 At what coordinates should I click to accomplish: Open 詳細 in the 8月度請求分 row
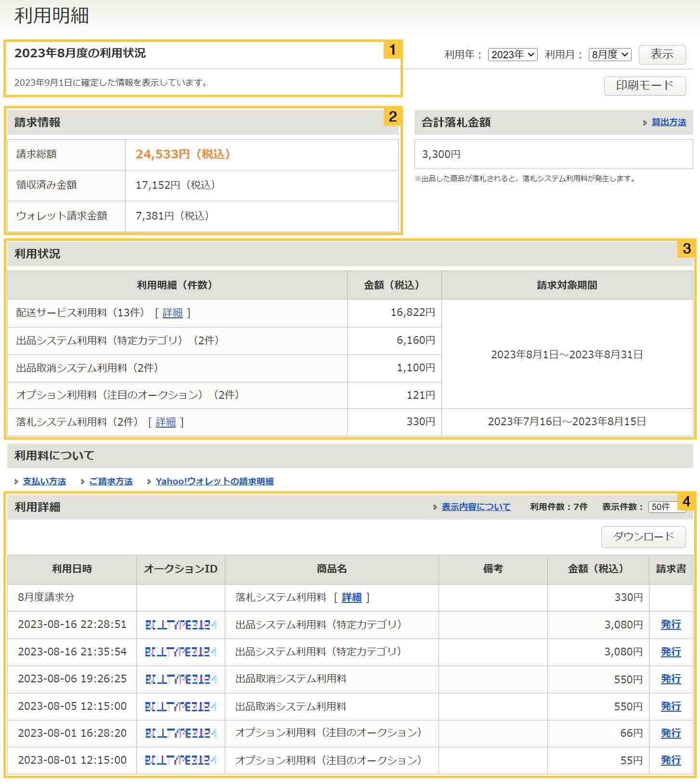tap(351, 597)
